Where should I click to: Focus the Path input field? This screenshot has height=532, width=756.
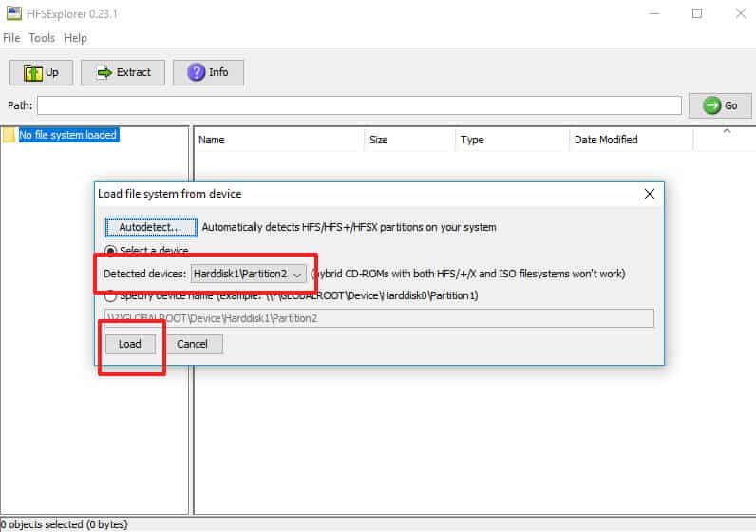(360, 105)
